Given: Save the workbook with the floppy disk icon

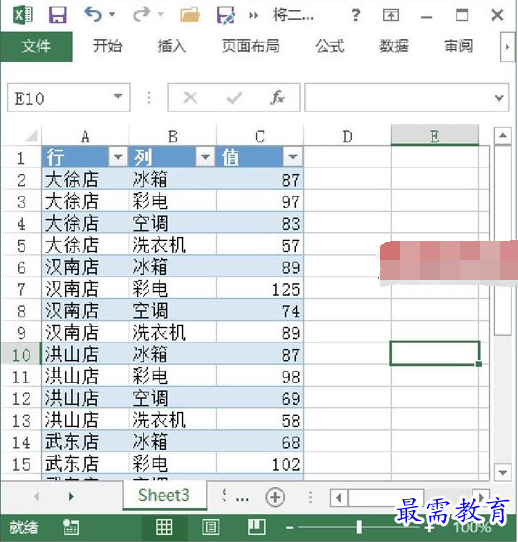Looking at the screenshot, I should pos(58,15).
